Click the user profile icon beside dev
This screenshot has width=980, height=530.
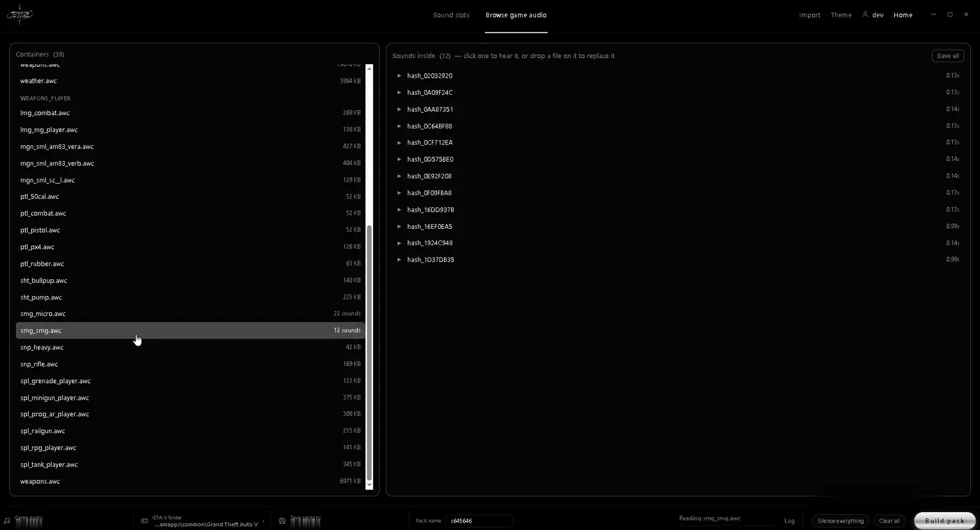[x=865, y=14]
